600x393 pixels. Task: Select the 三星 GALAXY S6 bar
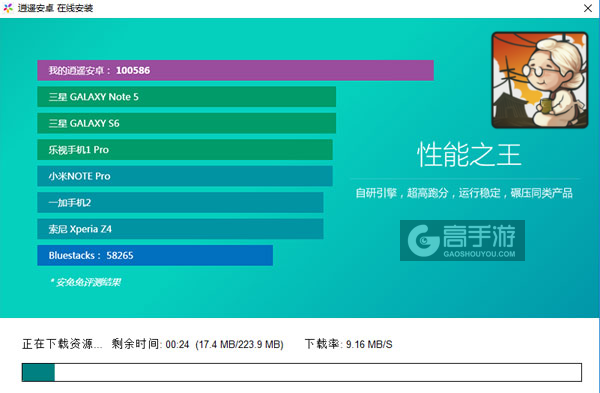[186, 123]
